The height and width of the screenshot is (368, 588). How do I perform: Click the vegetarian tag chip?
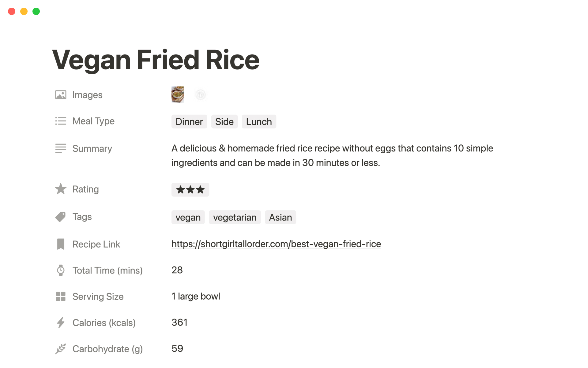(235, 217)
